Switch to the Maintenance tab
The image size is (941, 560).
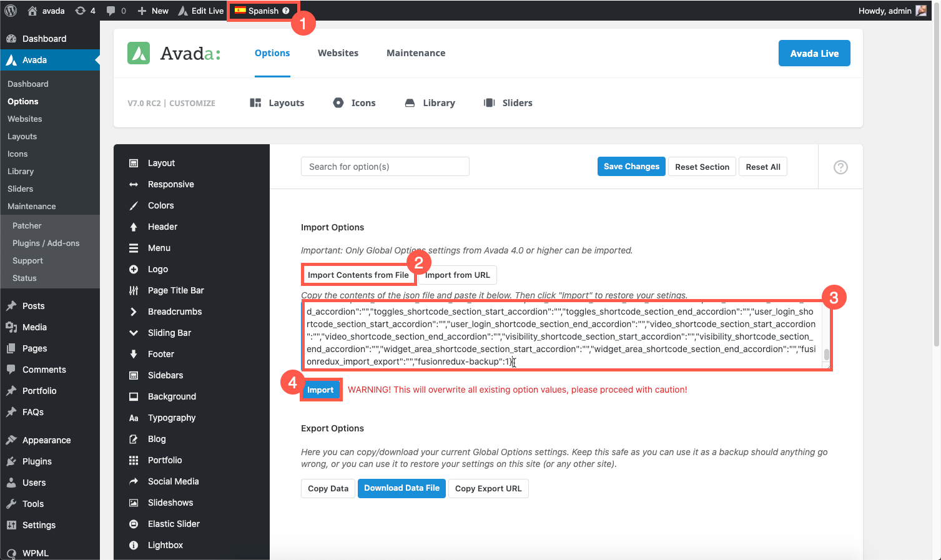tap(416, 53)
